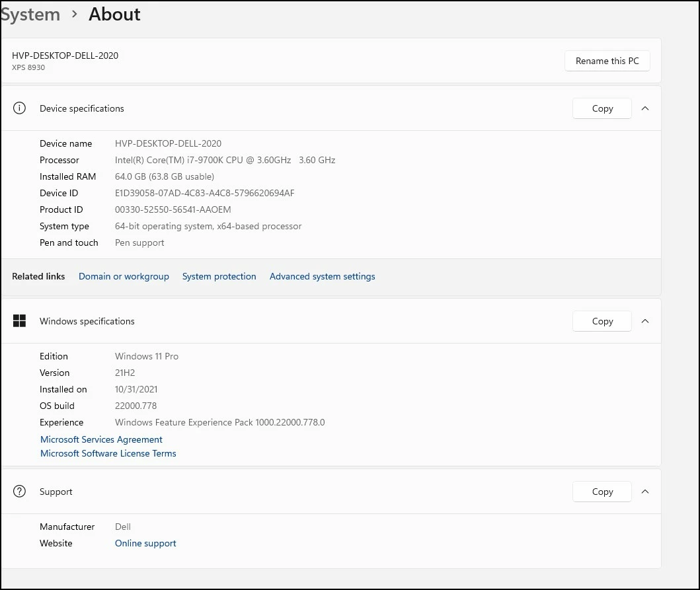The width and height of the screenshot is (700, 590).
Task: Collapse the Windows specifications section chevron
Action: pos(645,321)
